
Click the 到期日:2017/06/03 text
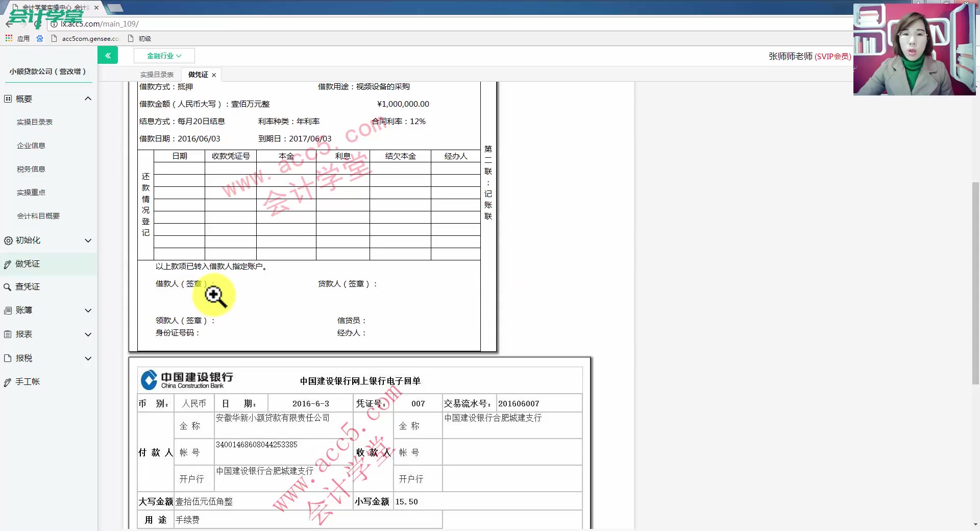tap(295, 139)
